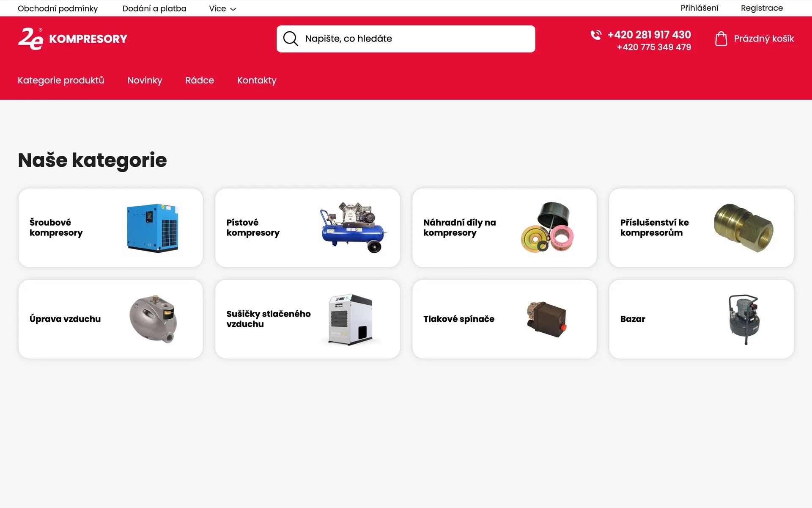Open the Prázdný košík cart text
Image resolution: width=812 pixels, height=508 pixels.
(764, 39)
